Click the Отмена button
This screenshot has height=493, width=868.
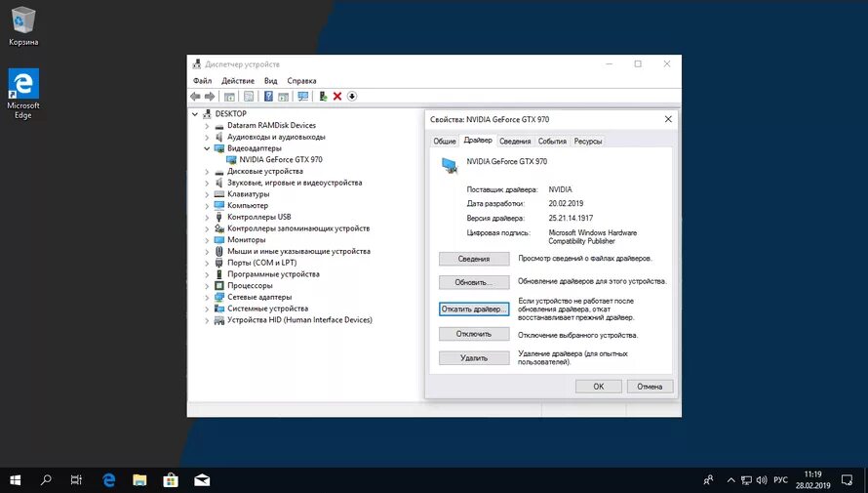pyautogui.click(x=650, y=387)
